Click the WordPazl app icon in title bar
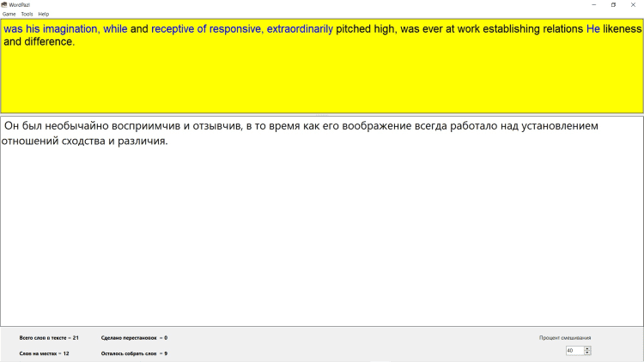 tap(4, 4)
